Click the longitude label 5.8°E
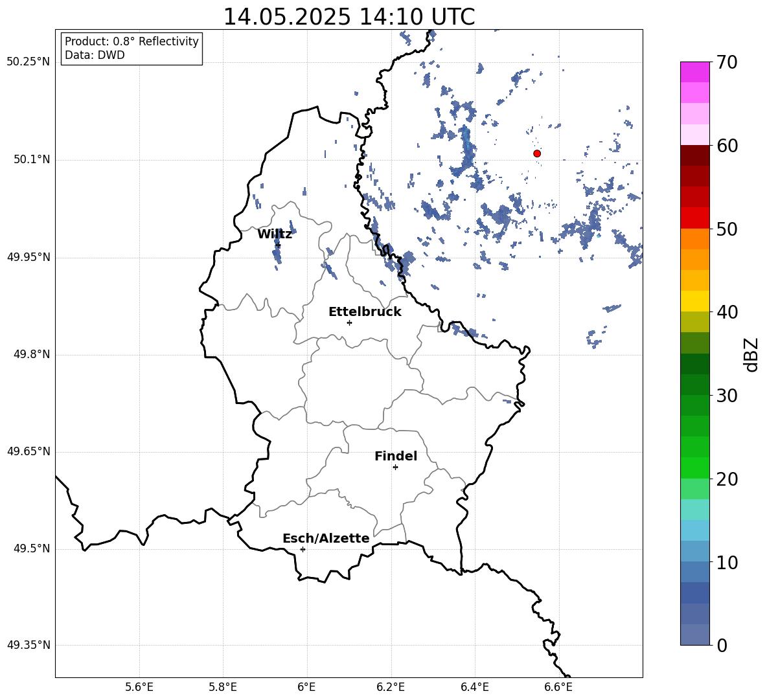This screenshot has width=767, height=700. point(223,687)
